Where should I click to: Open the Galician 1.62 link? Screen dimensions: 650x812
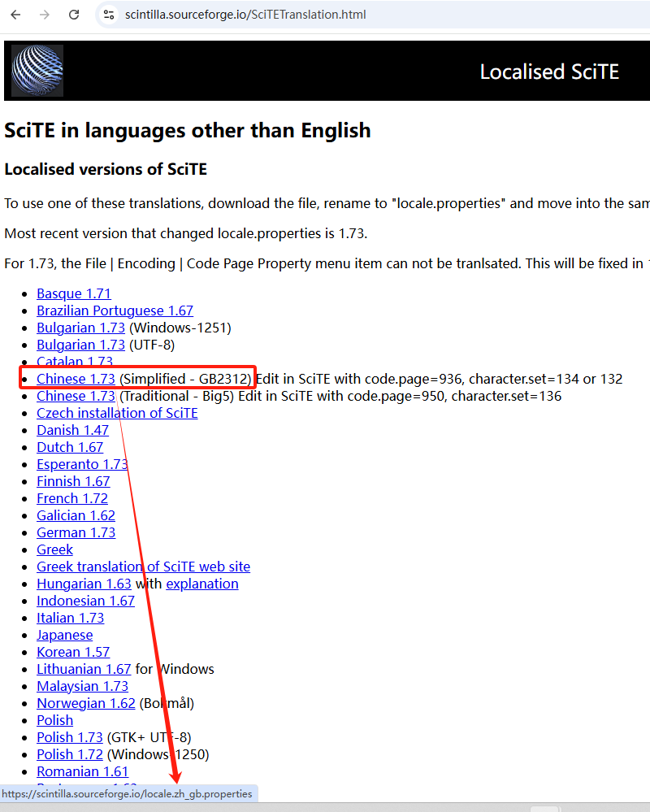click(76, 516)
